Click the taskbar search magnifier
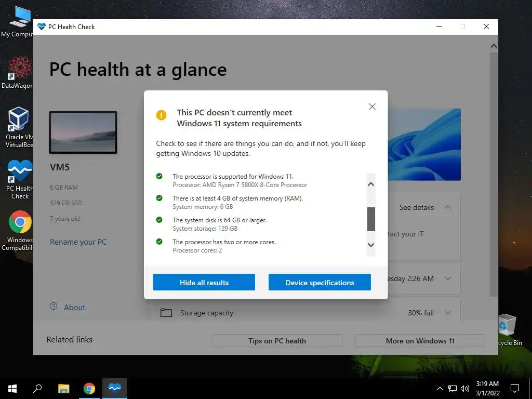The height and width of the screenshot is (399, 532). 37,389
